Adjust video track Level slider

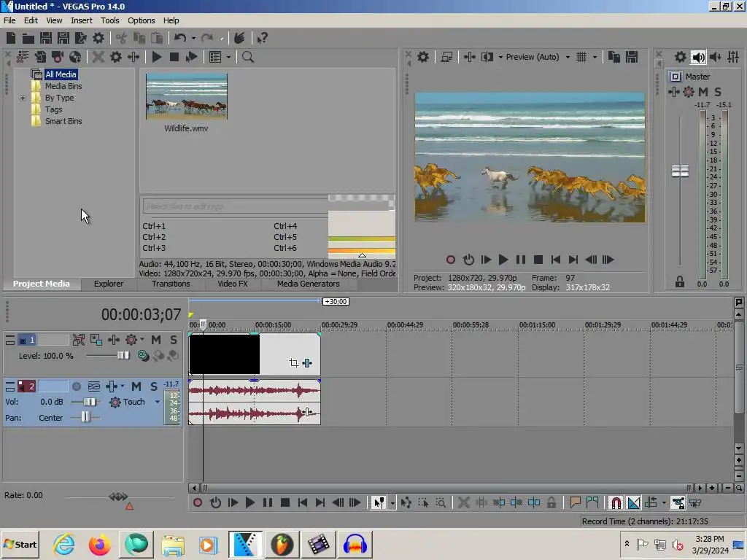[x=123, y=355]
